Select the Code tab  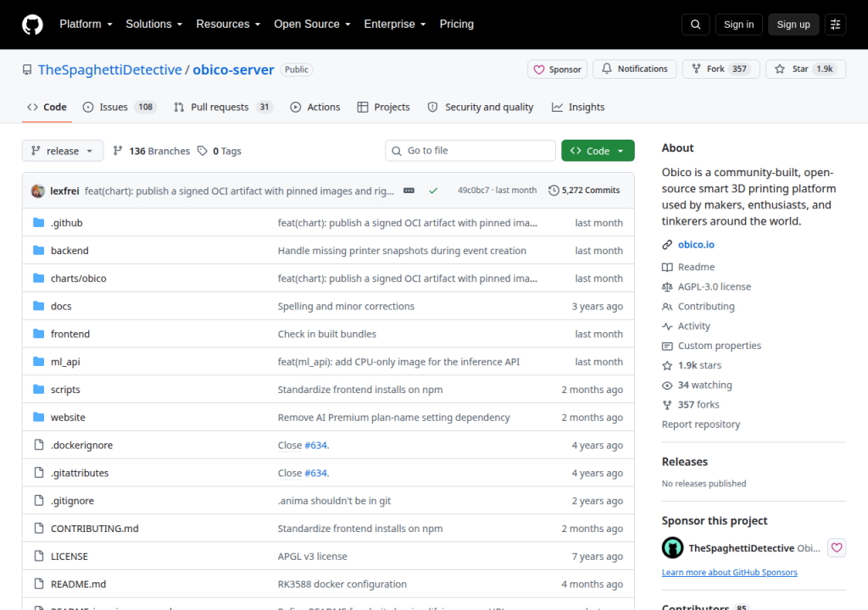pyautogui.click(x=47, y=107)
